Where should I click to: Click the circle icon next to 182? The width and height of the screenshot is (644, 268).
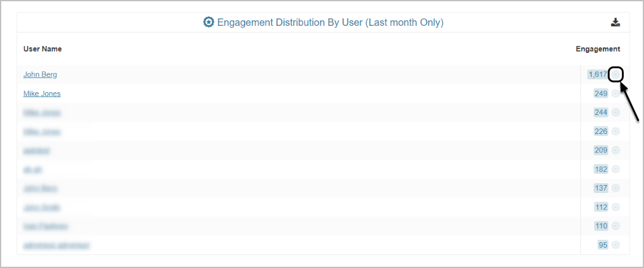click(616, 169)
